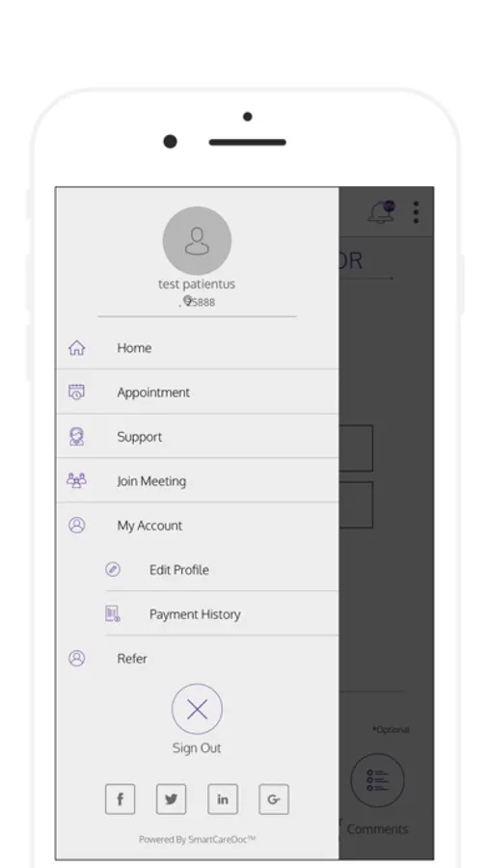Open the Appointment menu entry
489x868 pixels.
pyautogui.click(x=197, y=392)
